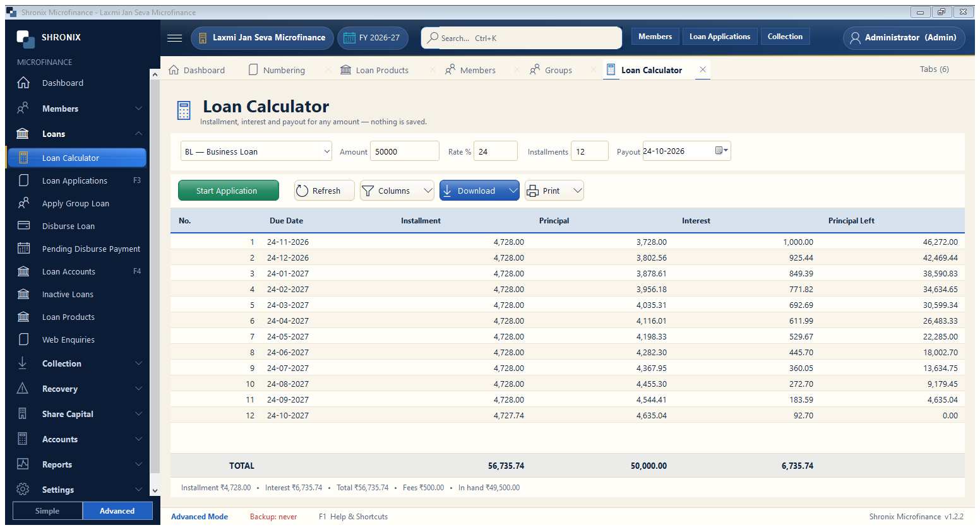Image resolution: width=980 pixels, height=530 pixels.
Task: Click the Start Application button
Action: pyautogui.click(x=229, y=191)
